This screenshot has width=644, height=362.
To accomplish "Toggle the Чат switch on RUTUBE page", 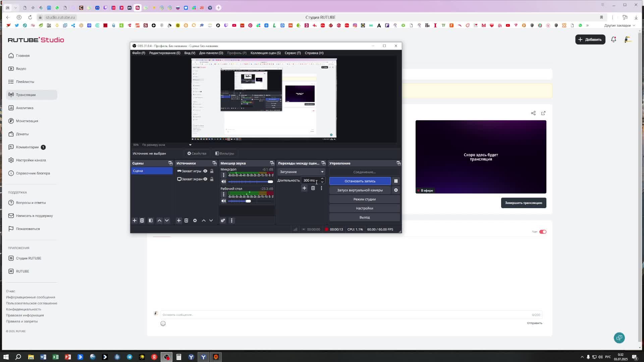I will point(543,232).
